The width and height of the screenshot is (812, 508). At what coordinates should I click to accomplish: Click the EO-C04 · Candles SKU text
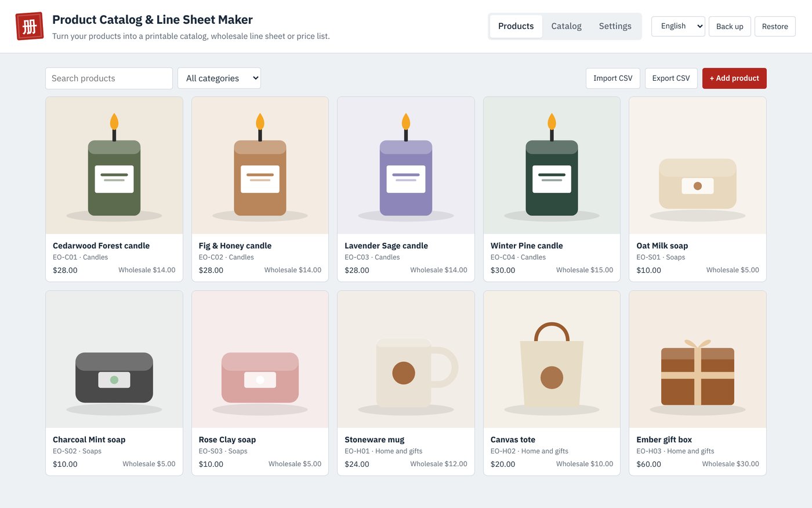[x=518, y=257]
